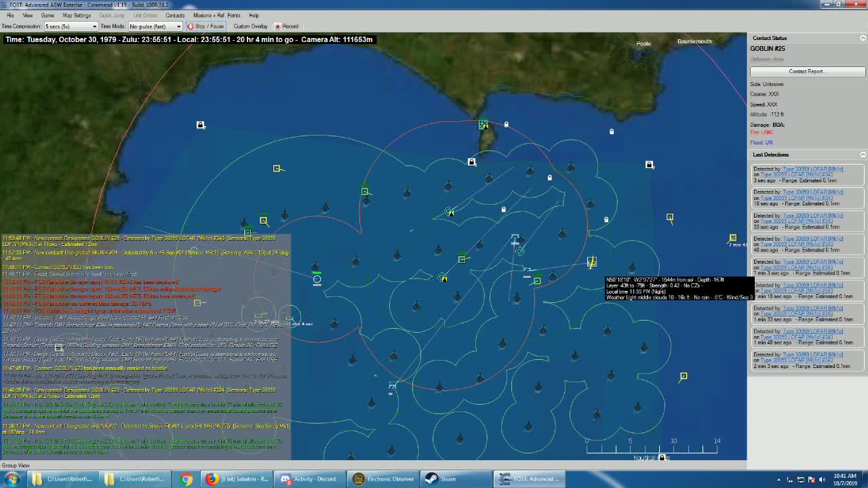Click the Unknown class label
The width and height of the screenshot is (868, 488).
coord(766,59)
